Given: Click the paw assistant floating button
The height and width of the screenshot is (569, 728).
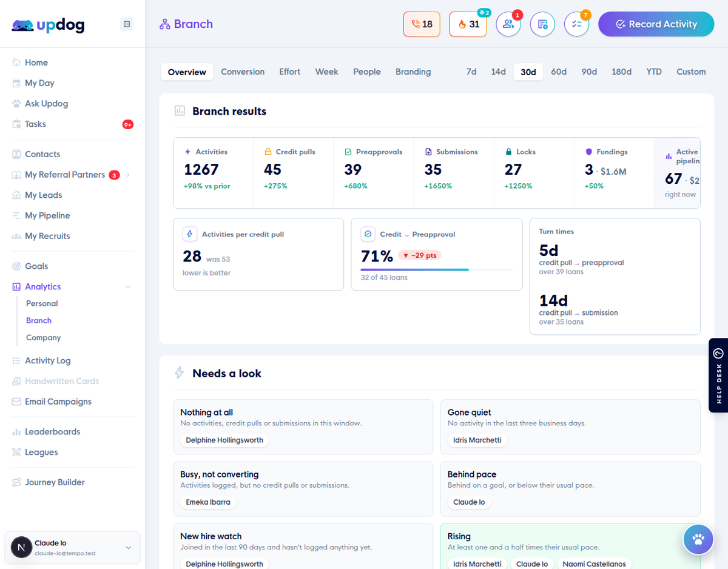Looking at the screenshot, I should (x=698, y=539).
